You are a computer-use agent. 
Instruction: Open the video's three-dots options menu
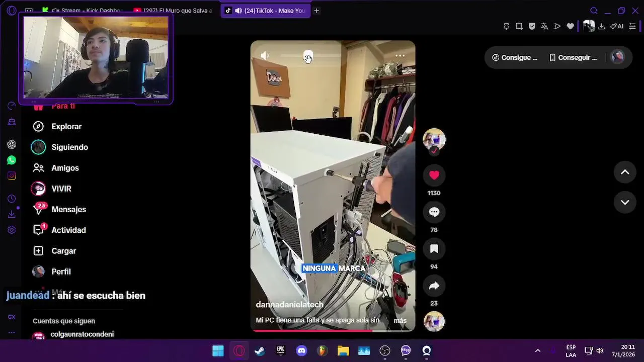point(400,56)
